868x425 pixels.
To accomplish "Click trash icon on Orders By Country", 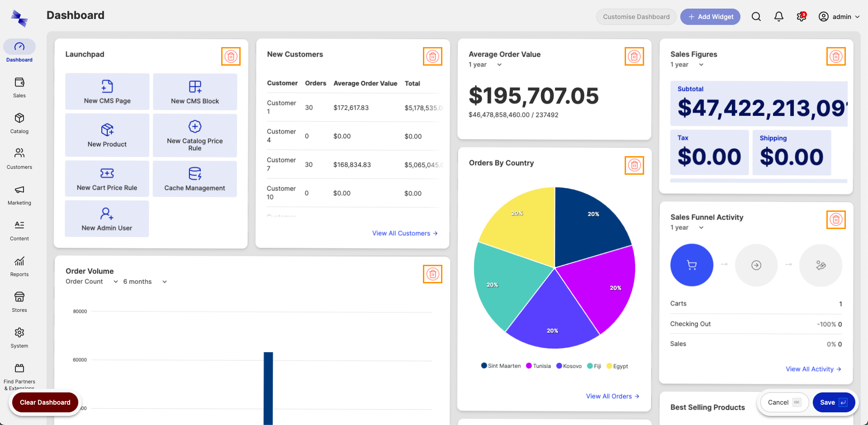I will point(634,165).
